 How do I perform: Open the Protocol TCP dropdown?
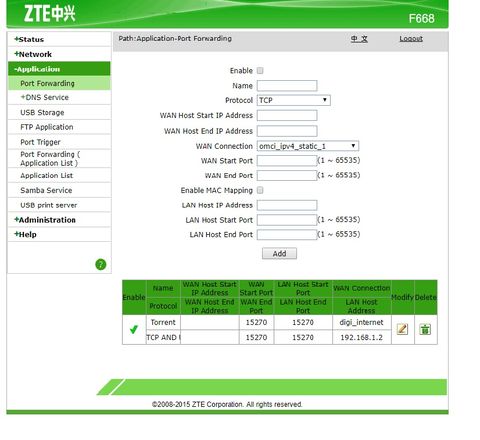[x=293, y=100]
